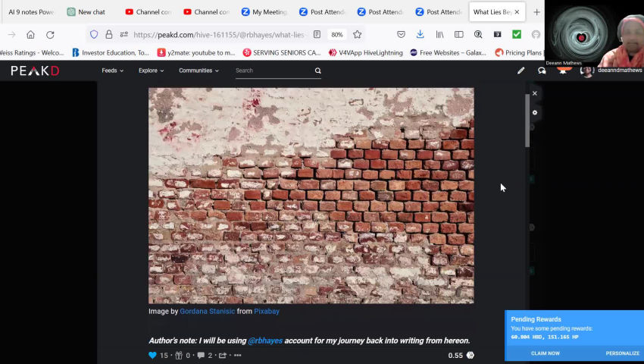Switch to the 'AI 9 notes' tab

[31, 12]
